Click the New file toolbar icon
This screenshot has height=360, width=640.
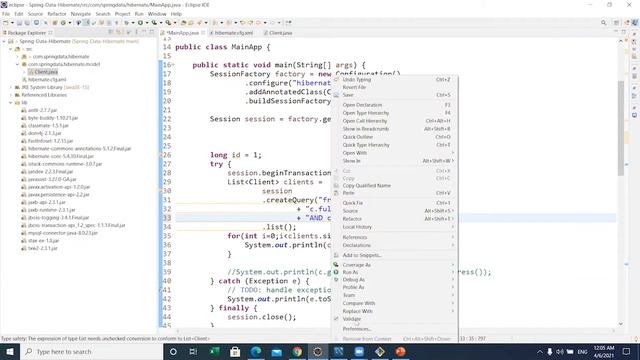6,23
